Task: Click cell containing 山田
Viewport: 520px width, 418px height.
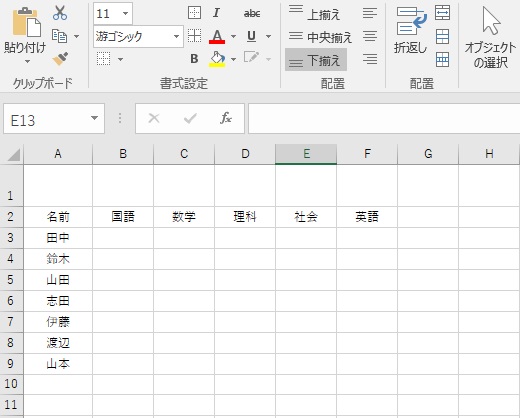Action: [x=58, y=280]
